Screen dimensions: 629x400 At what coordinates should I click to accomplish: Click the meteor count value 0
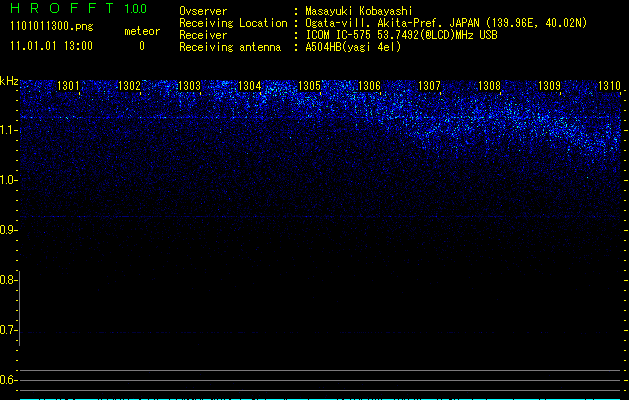pyautogui.click(x=142, y=46)
